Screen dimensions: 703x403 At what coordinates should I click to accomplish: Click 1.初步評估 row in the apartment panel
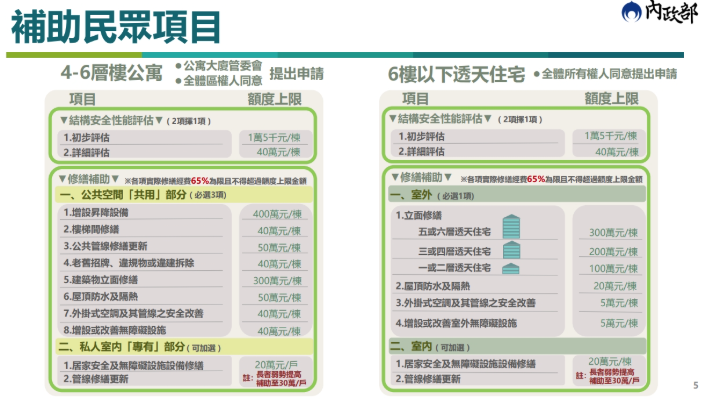86,138
